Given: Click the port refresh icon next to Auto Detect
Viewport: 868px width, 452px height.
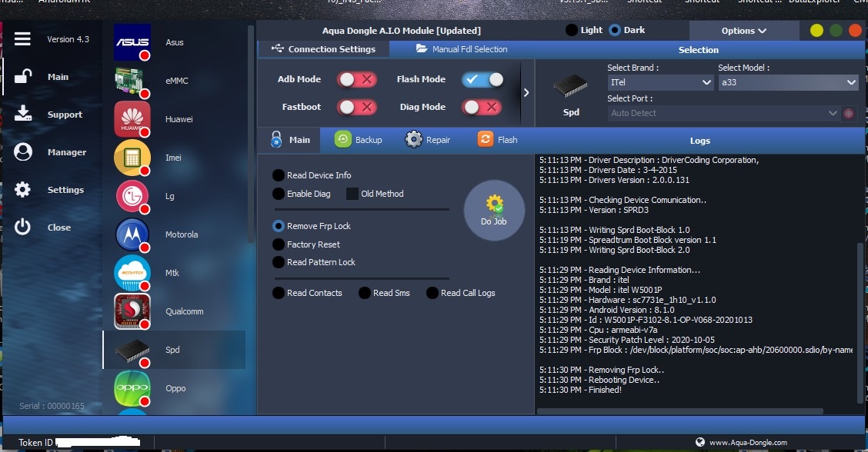Looking at the screenshot, I should click(848, 114).
